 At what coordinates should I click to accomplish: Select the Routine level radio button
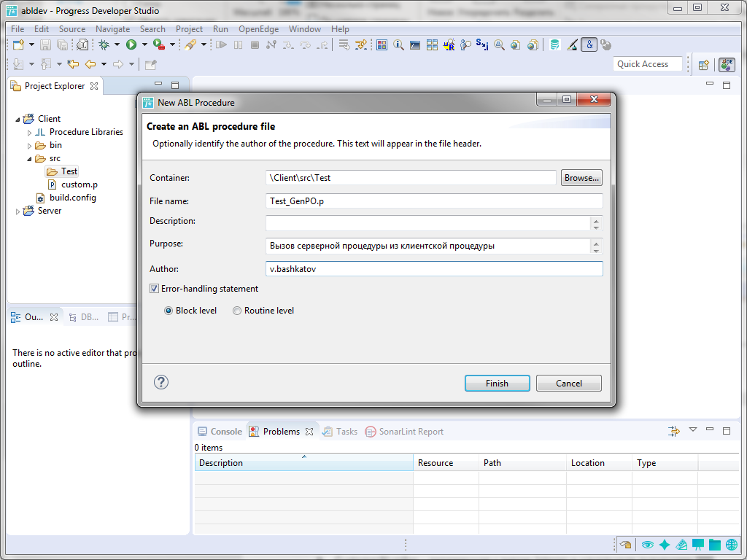(x=237, y=311)
